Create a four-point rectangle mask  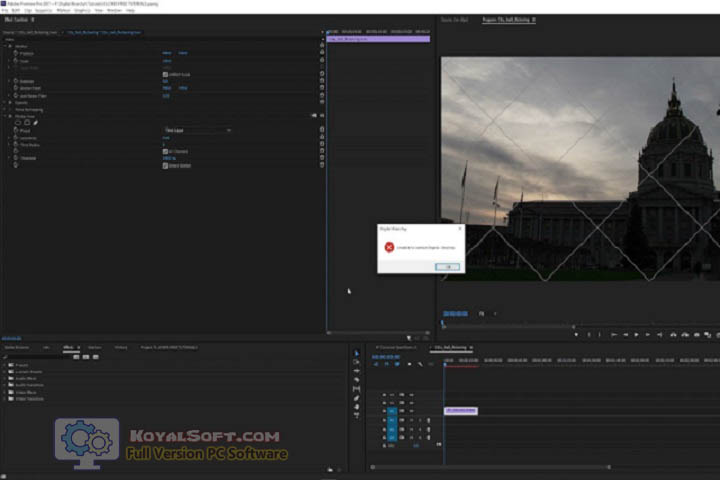(x=27, y=123)
